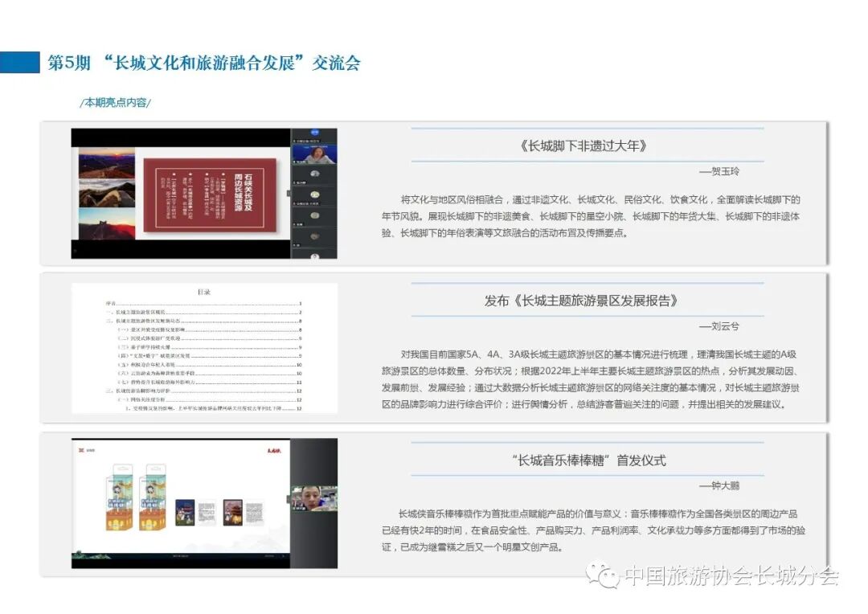Screen dimensions: 868x614
Task: Click the red logo at top right of lollipop slide
Action: (273, 451)
